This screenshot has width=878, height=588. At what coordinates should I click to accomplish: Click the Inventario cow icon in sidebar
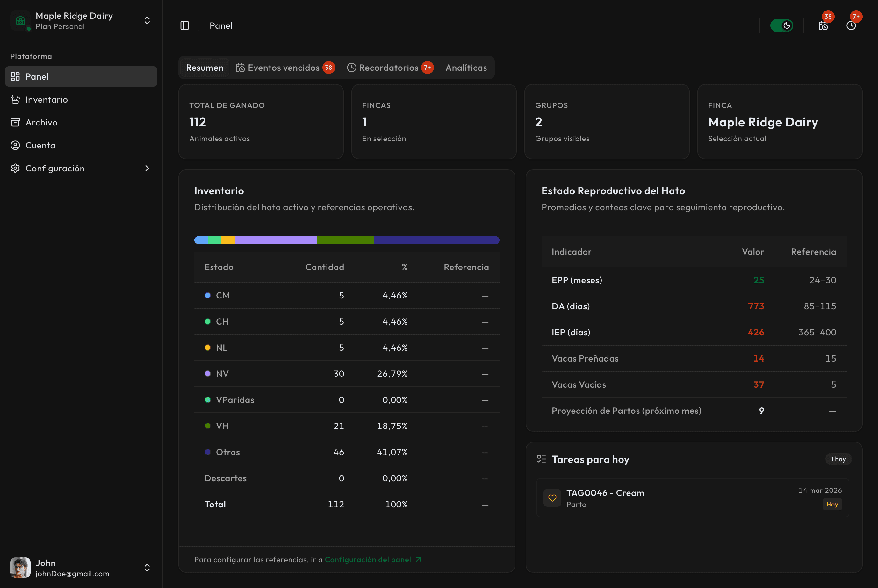[15, 99]
